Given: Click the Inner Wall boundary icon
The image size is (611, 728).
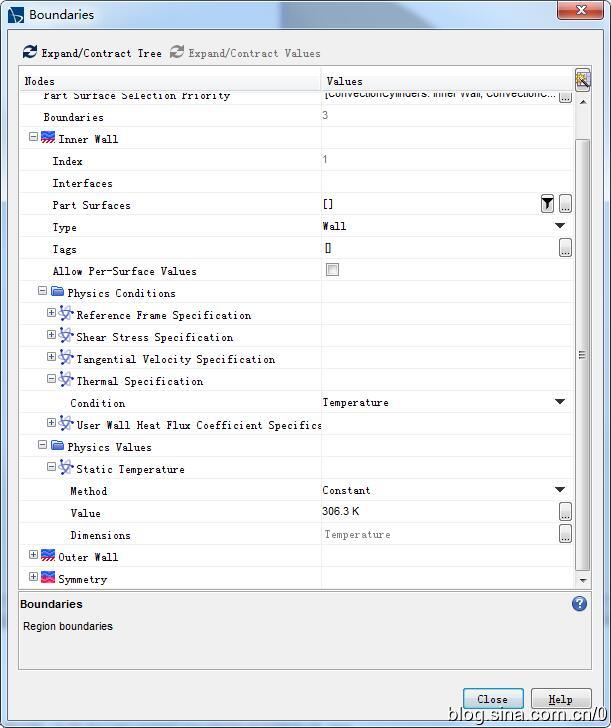Looking at the screenshot, I should (48, 138).
